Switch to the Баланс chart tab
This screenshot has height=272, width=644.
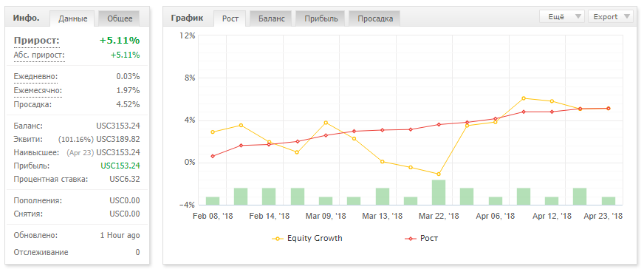point(272,18)
